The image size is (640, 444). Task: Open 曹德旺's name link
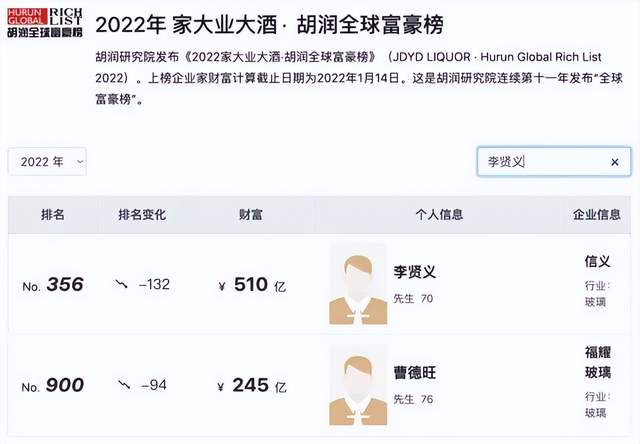coord(415,373)
